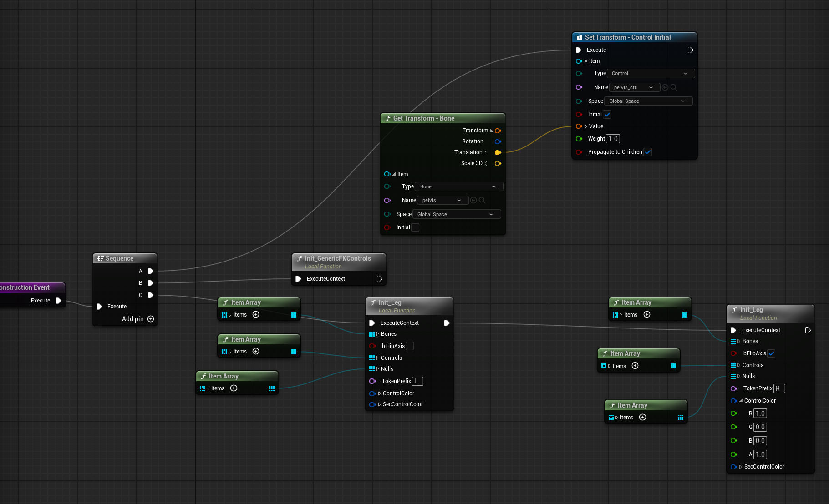This screenshot has width=829, height=504.
Task: Add item to bottom-left Item Array node
Action: (x=234, y=388)
